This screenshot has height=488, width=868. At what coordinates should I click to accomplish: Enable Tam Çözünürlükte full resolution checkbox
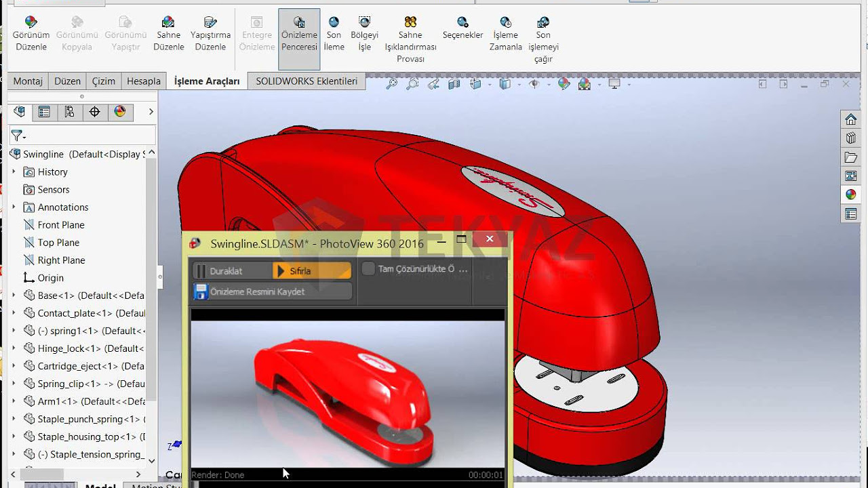(x=368, y=269)
